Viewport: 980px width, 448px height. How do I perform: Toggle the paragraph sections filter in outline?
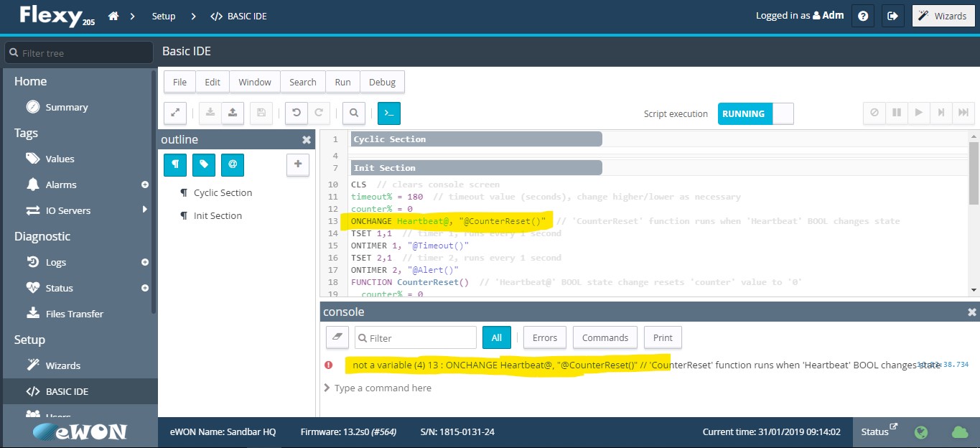pyautogui.click(x=174, y=164)
